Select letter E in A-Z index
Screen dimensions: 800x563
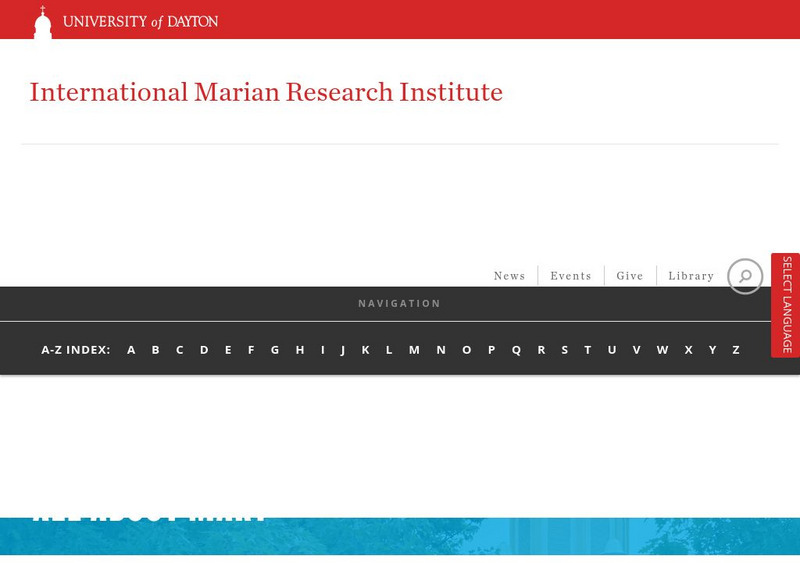tap(228, 350)
